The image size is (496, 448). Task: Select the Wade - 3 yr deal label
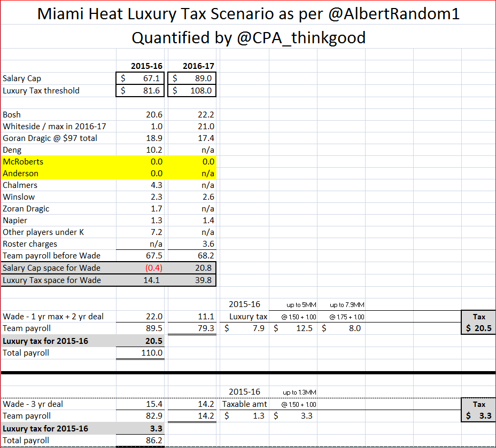pyautogui.click(x=33, y=404)
